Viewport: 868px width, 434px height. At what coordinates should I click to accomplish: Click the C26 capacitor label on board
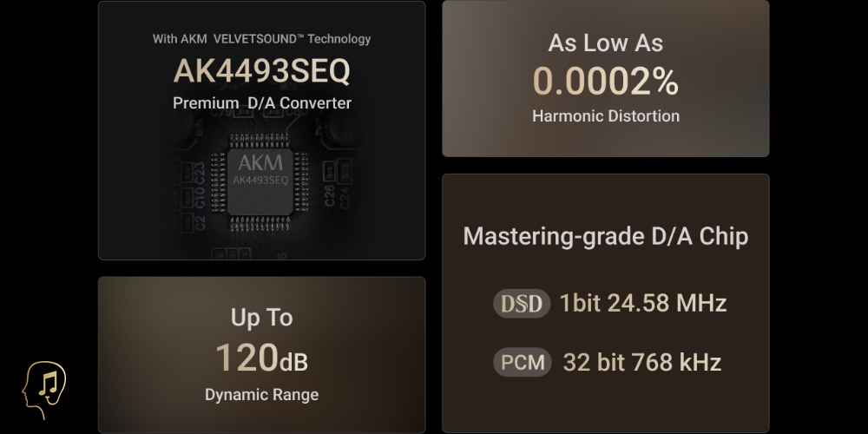coord(329,196)
